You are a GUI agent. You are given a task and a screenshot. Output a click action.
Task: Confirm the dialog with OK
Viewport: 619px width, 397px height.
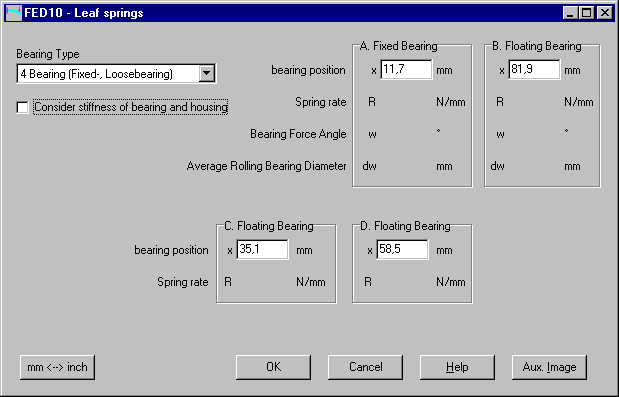273,367
